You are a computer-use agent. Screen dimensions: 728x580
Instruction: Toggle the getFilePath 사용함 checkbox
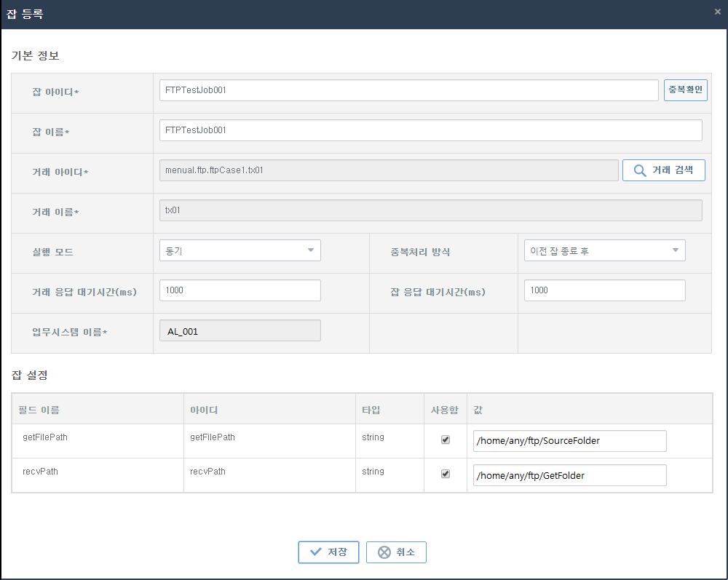pyautogui.click(x=446, y=440)
